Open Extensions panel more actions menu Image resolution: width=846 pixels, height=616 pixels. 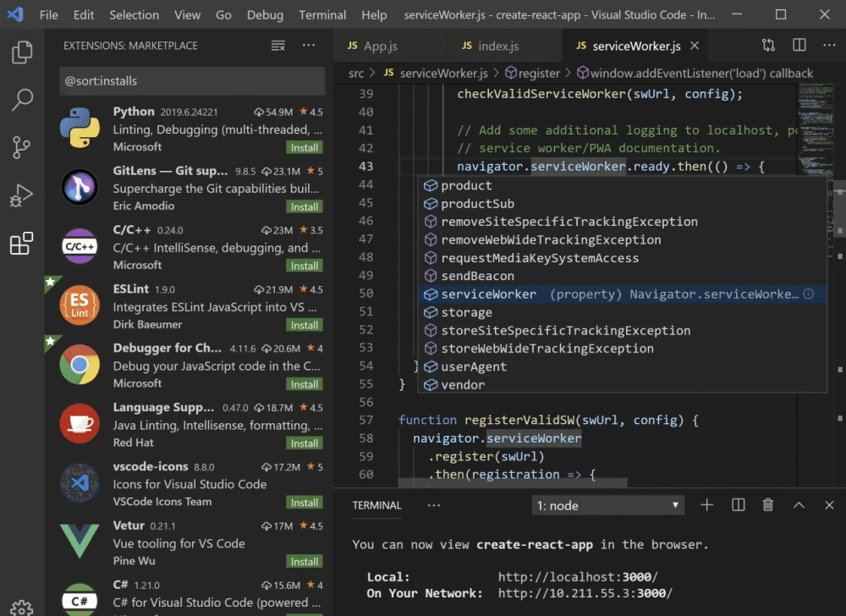tap(309, 46)
